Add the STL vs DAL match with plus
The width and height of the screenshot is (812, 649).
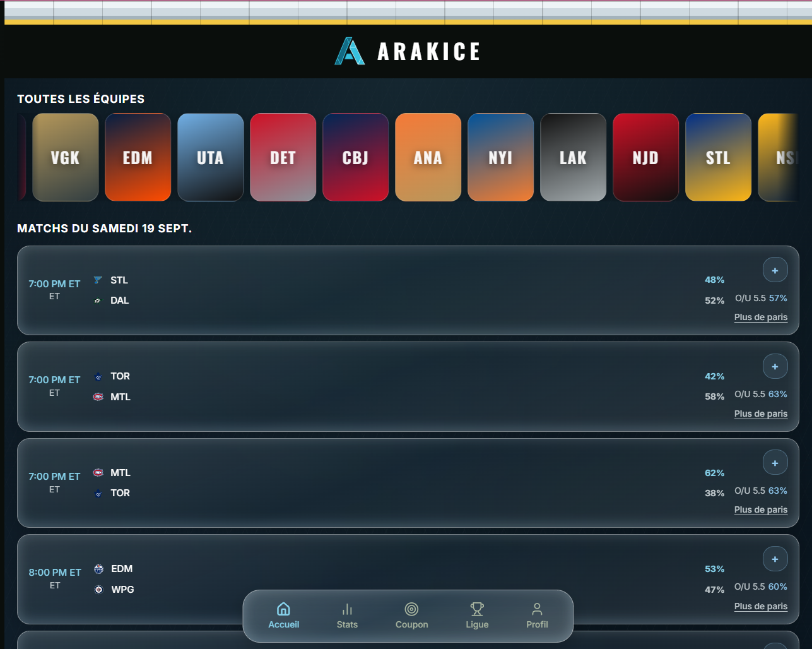click(775, 270)
